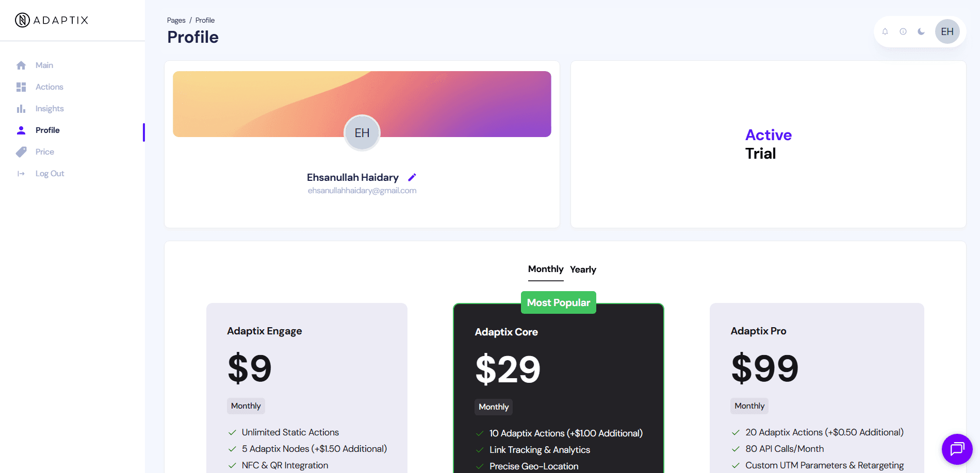Viewport: 980px width, 473px height.
Task: Toggle dark mode with the moon icon
Action: pyautogui.click(x=922, y=31)
